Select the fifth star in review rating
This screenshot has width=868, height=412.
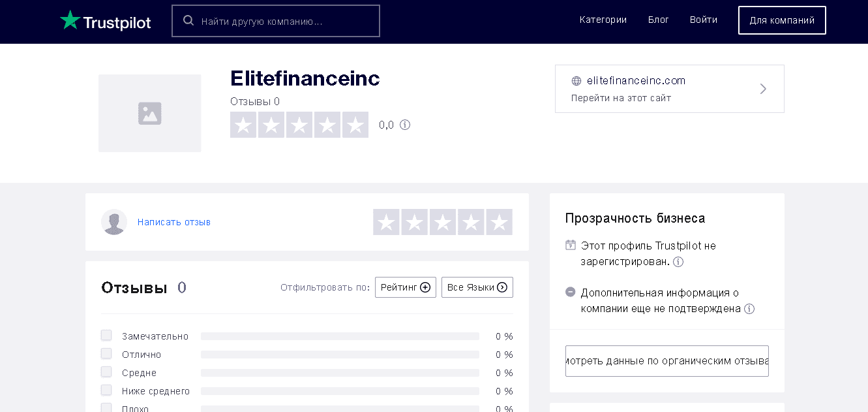[x=499, y=222]
